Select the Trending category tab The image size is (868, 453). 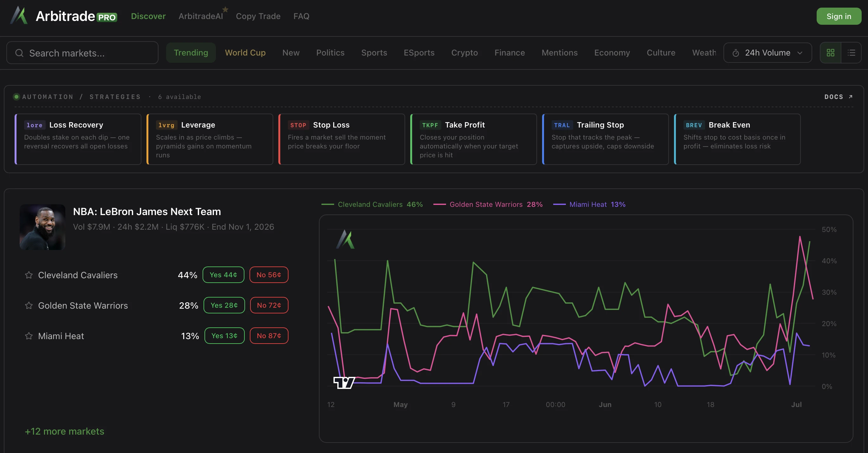click(x=191, y=53)
